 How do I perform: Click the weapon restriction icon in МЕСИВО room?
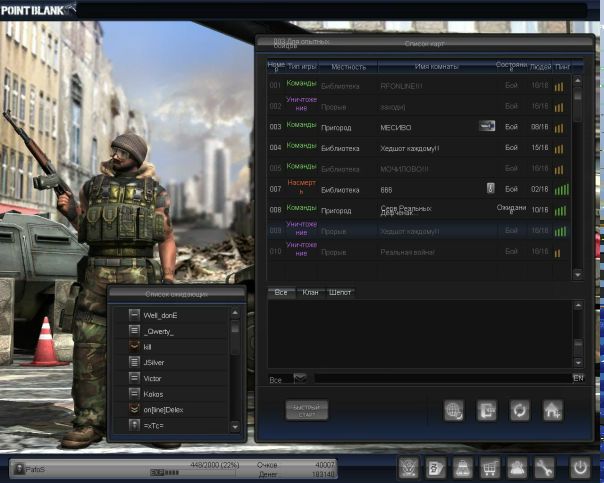coord(487,127)
